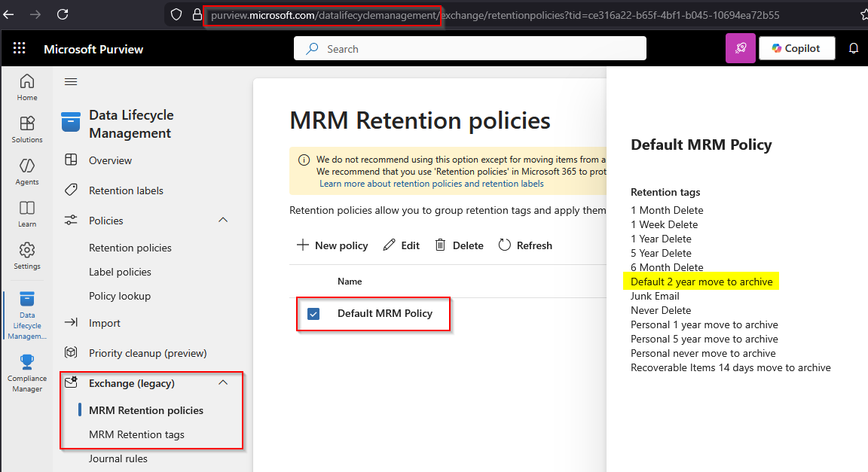Open the Settings gear in left rail

pos(27,250)
